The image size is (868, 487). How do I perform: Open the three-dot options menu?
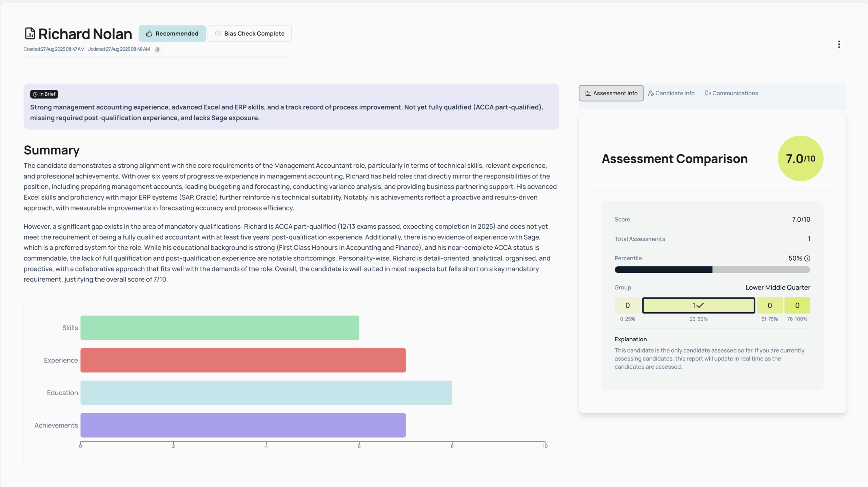(x=839, y=44)
